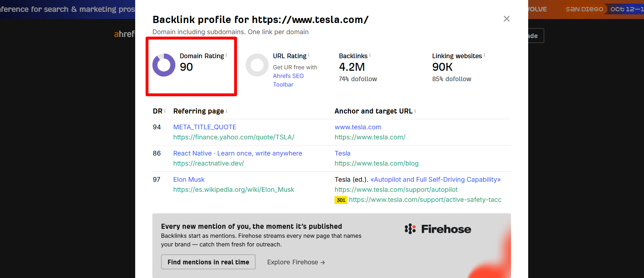
Task: Click the 90K linking websites value
Action: click(x=442, y=67)
